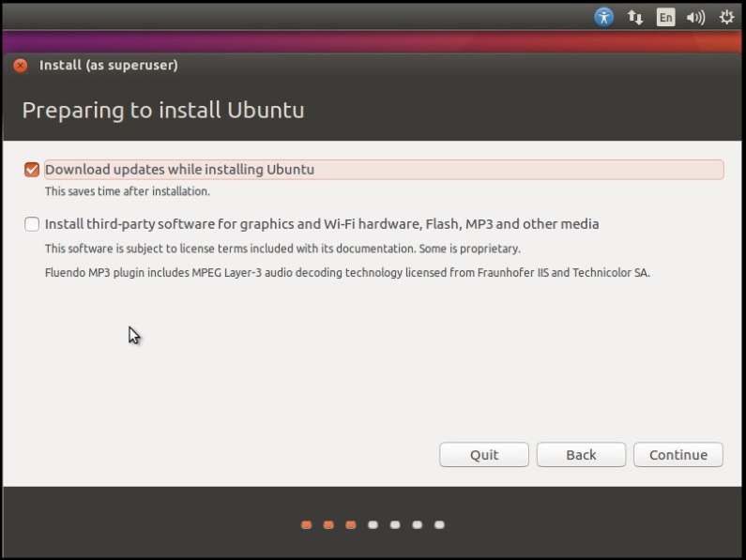Open the network connections indicator

tap(635, 18)
